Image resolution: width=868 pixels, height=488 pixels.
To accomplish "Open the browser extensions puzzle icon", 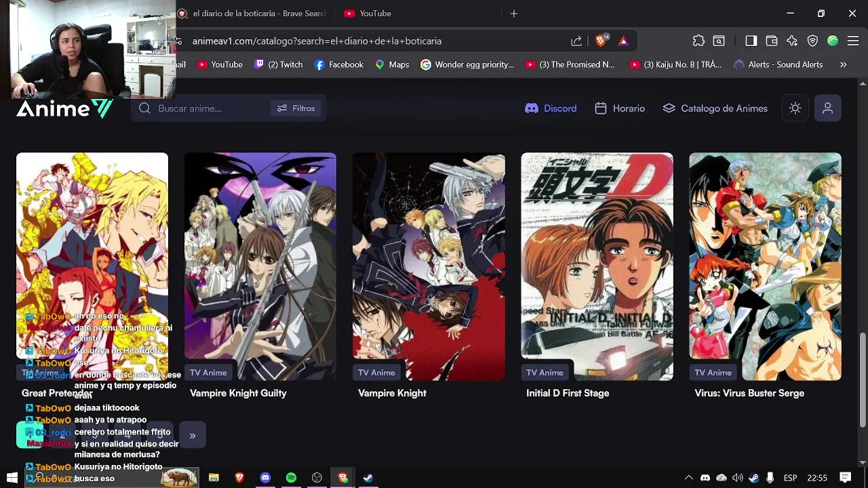I will [698, 41].
